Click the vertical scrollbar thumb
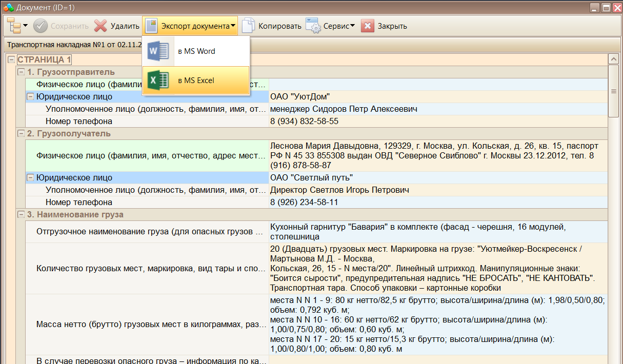The image size is (623, 364). click(x=613, y=91)
